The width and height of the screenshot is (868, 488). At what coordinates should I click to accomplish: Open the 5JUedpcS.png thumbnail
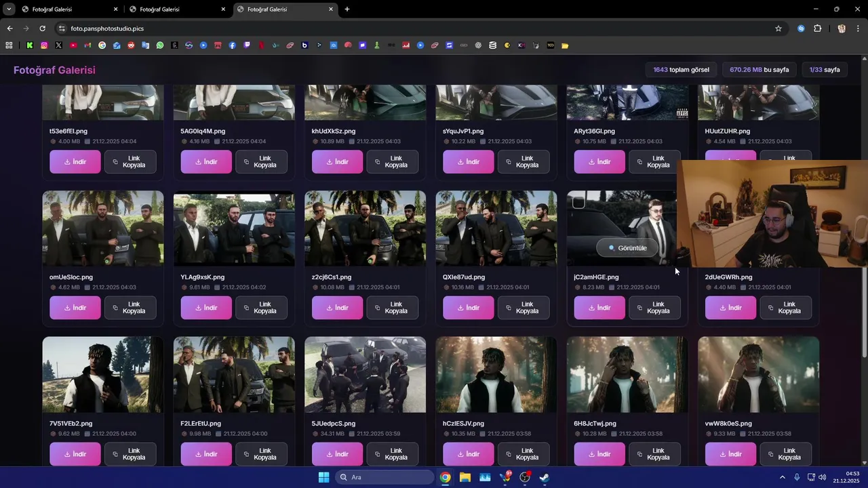[x=366, y=375]
